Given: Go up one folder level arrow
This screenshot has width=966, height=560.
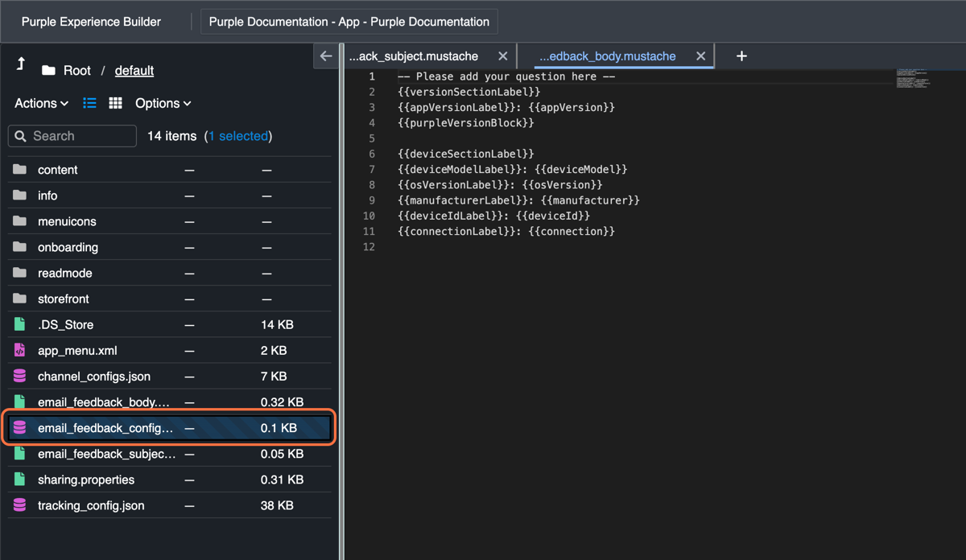Looking at the screenshot, I should coord(21,64).
